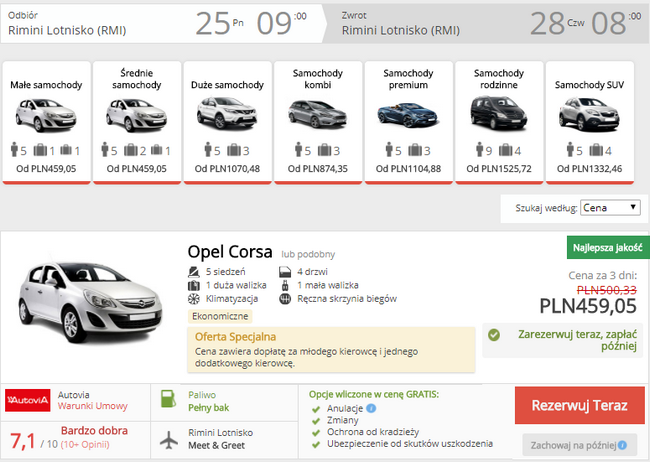Click the air conditioning Klimatyzacja icon
This screenshot has width=650, height=462.
(194, 298)
